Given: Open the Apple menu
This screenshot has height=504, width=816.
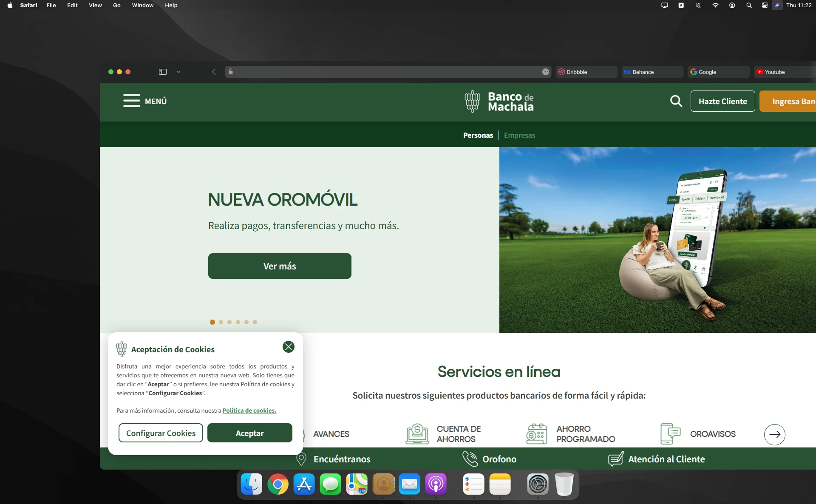Looking at the screenshot, I should tap(10, 5).
